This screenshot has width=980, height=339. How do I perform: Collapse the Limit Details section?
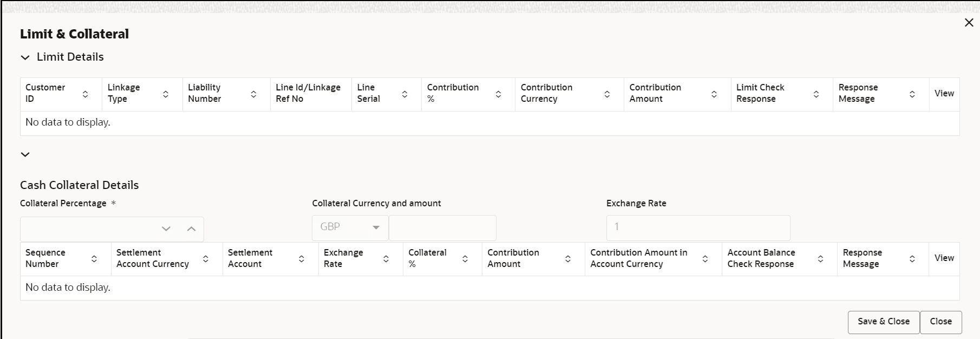(25, 57)
